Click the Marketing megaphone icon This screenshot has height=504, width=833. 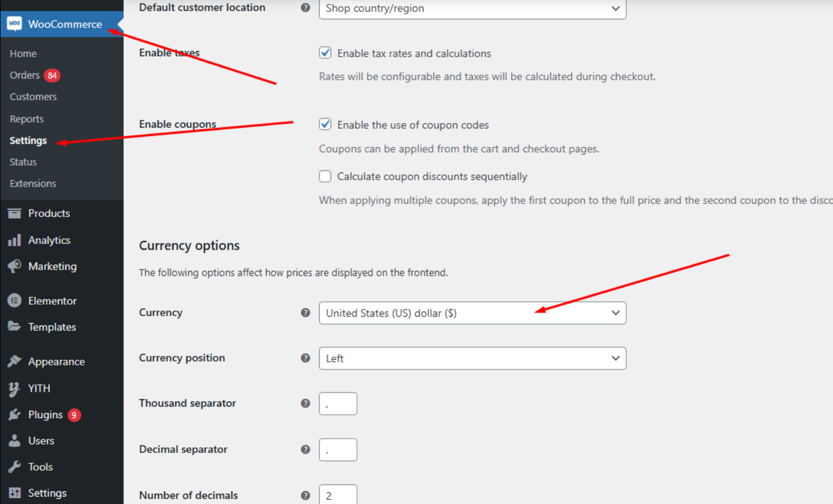[14, 266]
